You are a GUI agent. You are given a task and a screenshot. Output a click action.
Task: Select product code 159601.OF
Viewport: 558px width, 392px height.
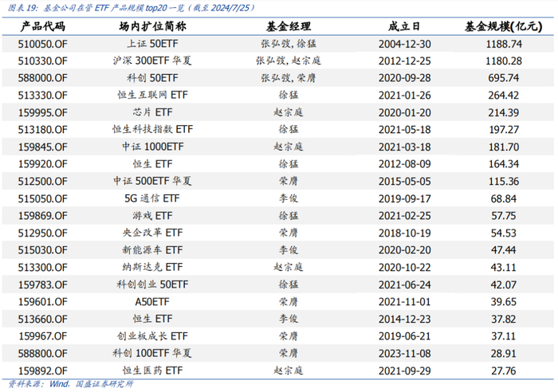click(x=43, y=302)
